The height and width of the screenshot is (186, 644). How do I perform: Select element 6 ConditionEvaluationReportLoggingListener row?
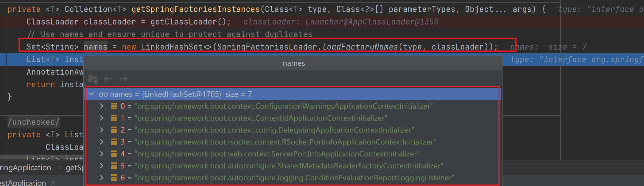click(292, 178)
